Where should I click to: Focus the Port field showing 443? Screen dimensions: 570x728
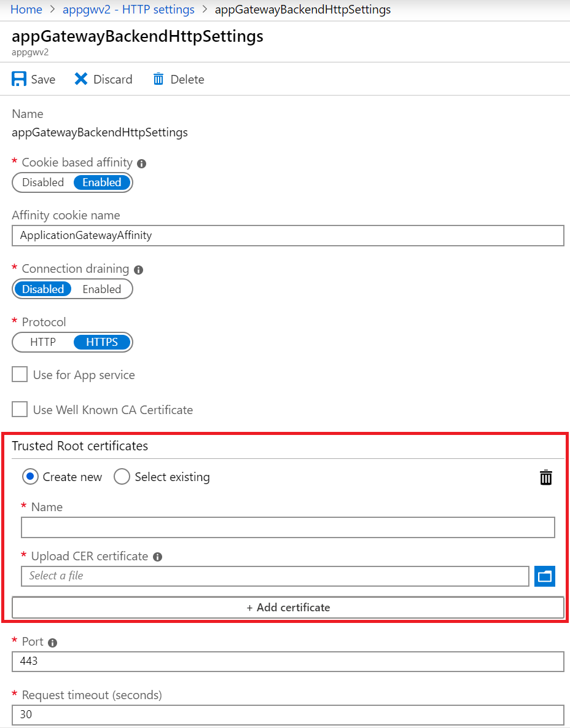[288, 661]
